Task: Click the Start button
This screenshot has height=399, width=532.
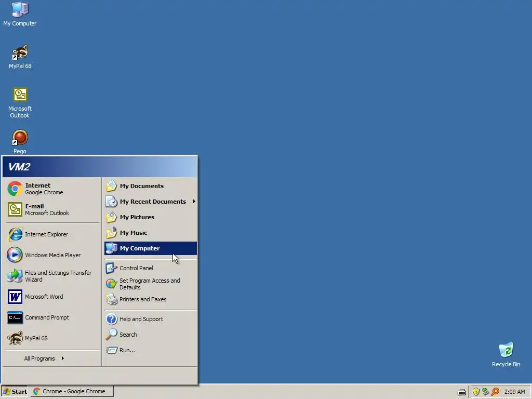Action: point(15,392)
